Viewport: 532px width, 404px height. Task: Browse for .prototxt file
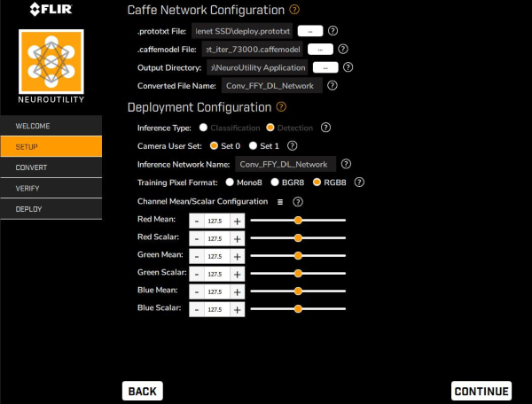pyautogui.click(x=310, y=31)
